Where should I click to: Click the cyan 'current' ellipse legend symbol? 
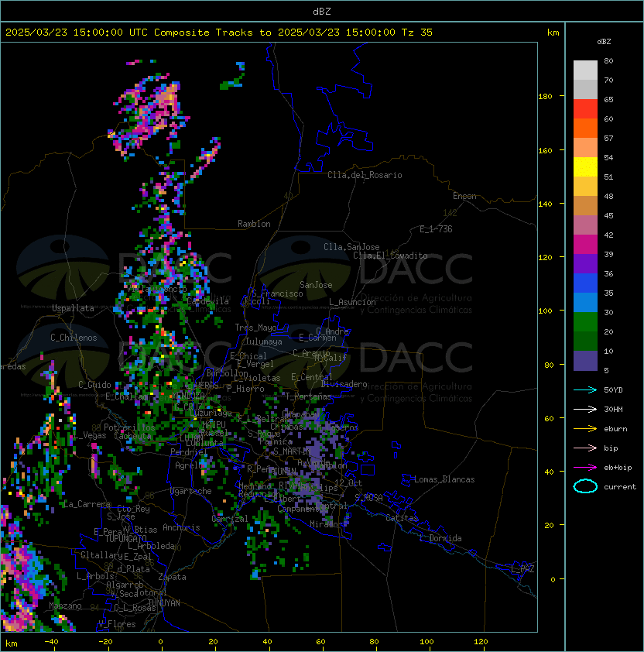point(585,486)
